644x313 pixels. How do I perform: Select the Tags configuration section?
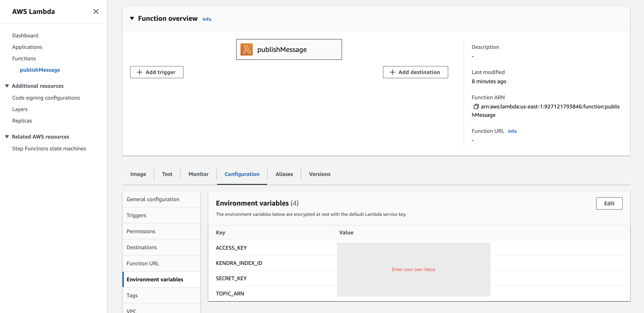click(132, 295)
